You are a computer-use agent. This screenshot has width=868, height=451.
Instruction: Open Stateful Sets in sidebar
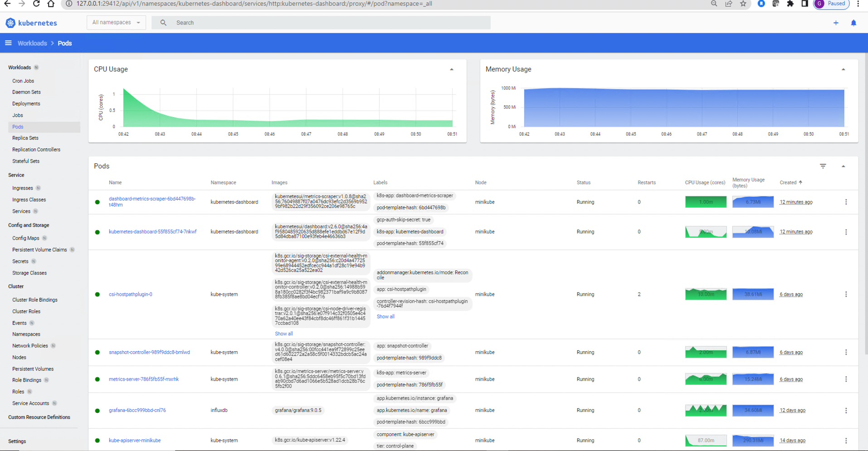[26, 161]
